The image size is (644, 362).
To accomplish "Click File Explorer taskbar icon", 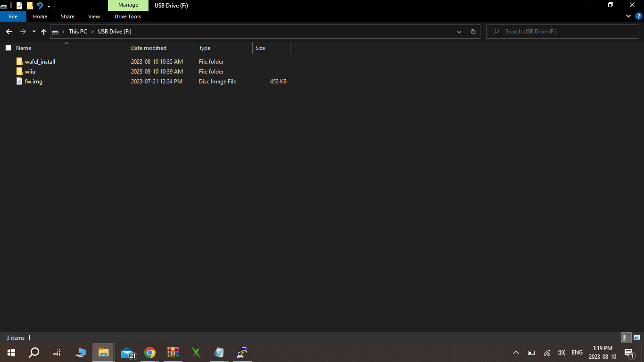I will 103,353.
